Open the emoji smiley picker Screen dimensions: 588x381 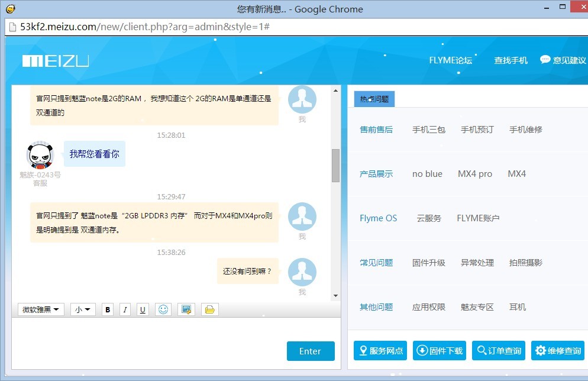point(163,310)
